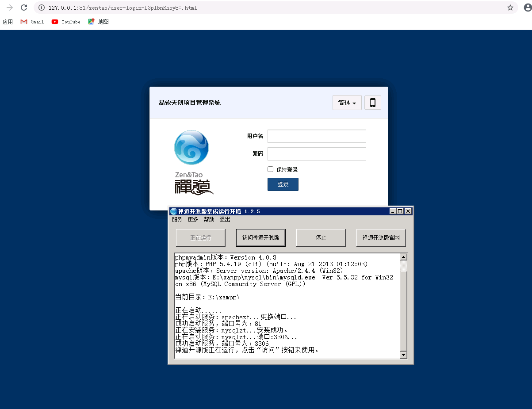Click the browser address bar URL

123,8
